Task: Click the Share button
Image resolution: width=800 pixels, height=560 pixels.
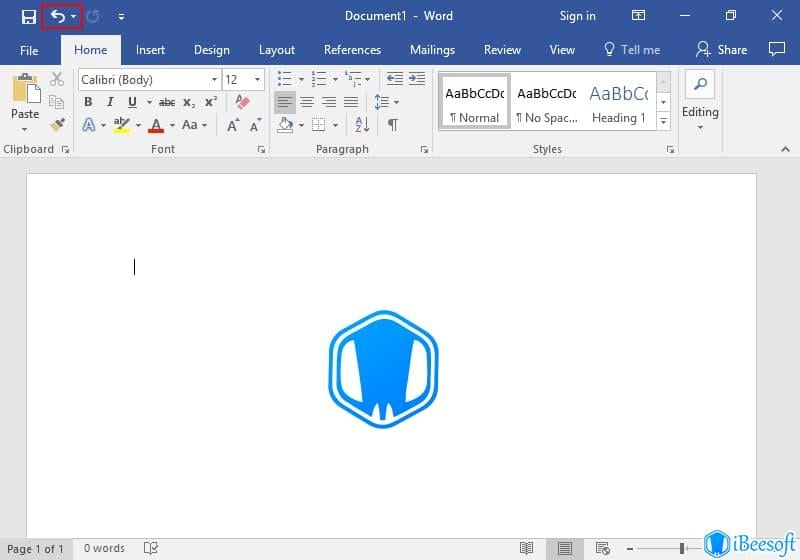Action: pos(722,49)
